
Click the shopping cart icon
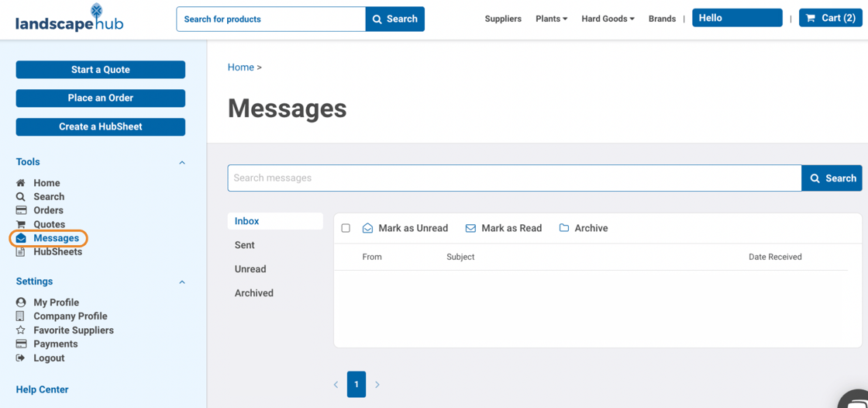click(811, 18)
